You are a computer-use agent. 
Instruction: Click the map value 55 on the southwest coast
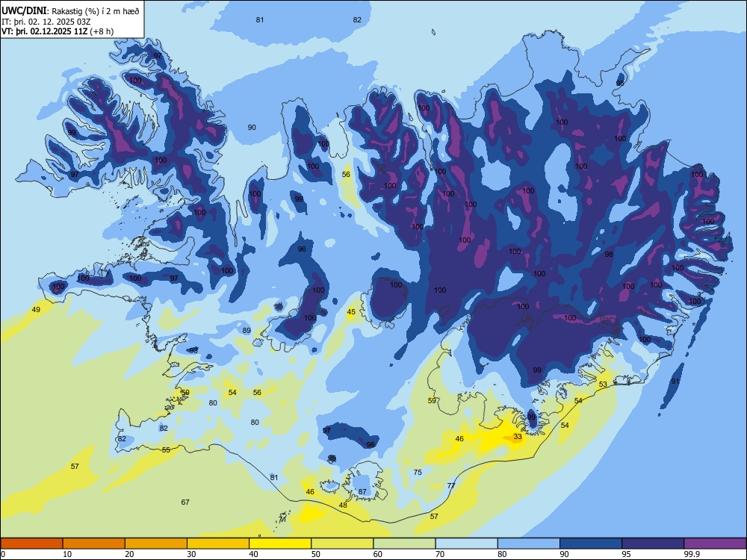pyautogui.click(x=166, y=450)
